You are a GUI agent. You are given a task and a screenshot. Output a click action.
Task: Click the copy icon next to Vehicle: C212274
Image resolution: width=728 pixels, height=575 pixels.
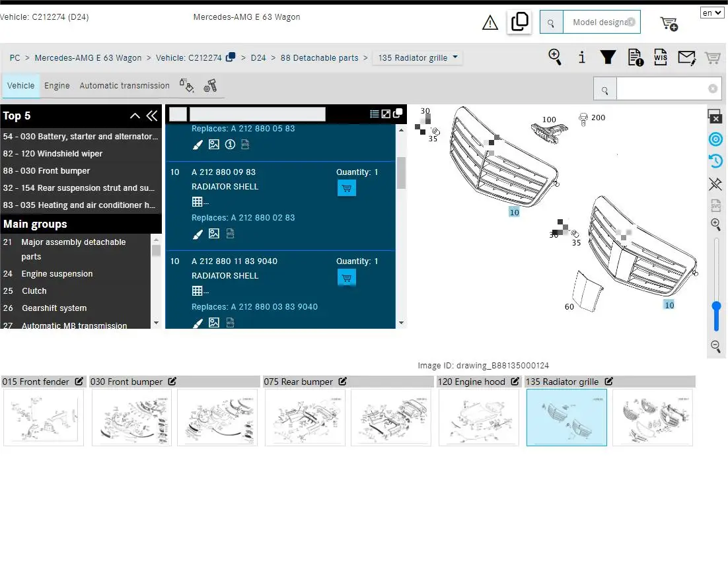[x=231, y=57]
